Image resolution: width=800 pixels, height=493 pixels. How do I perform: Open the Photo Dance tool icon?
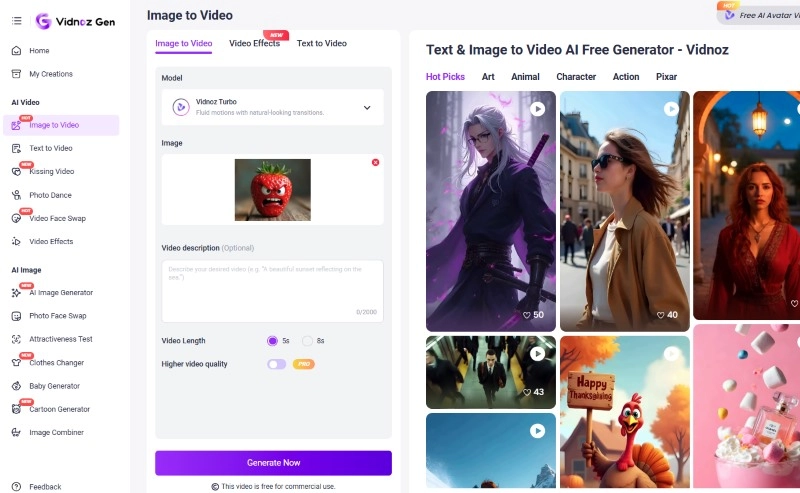coord(16,195)
